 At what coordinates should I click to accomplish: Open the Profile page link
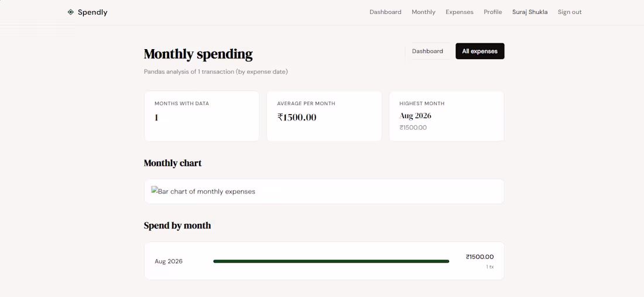[x=493, y=12]
